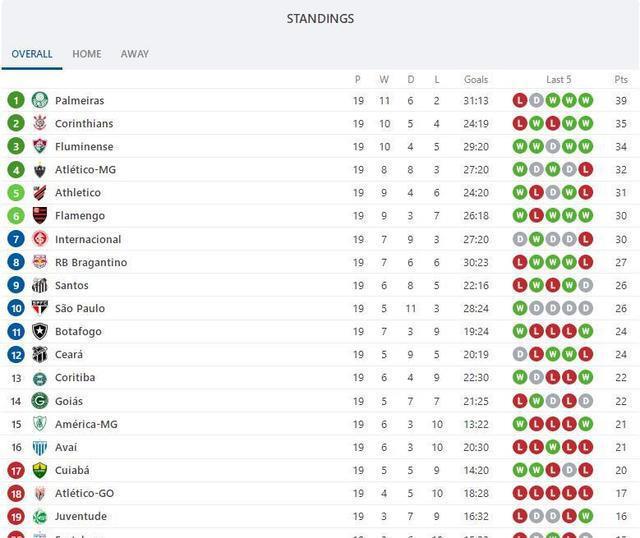
Task: Click Palmeiras' first Last 5 loss badge
Action: point(520,100)
